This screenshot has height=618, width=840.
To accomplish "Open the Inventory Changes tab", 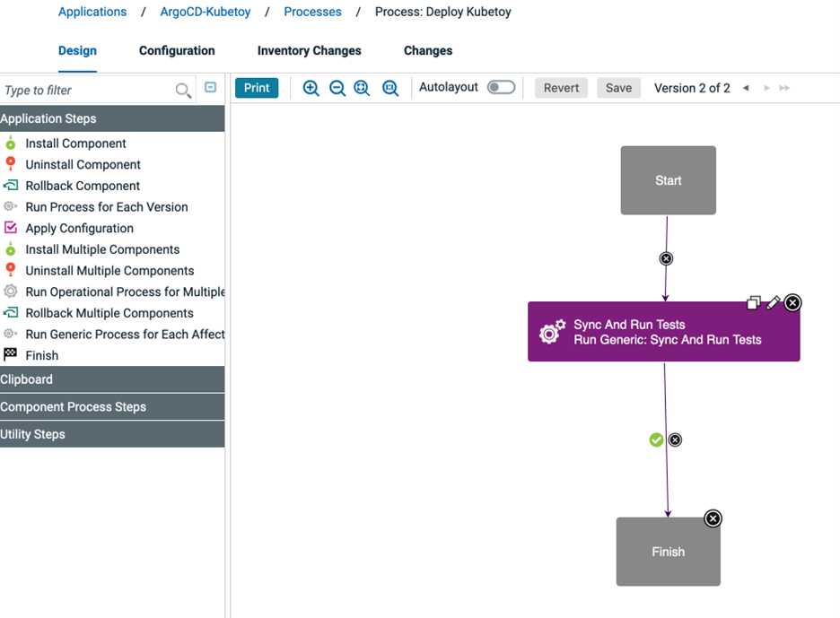I will pyautogui.click(x=309, y=50).
